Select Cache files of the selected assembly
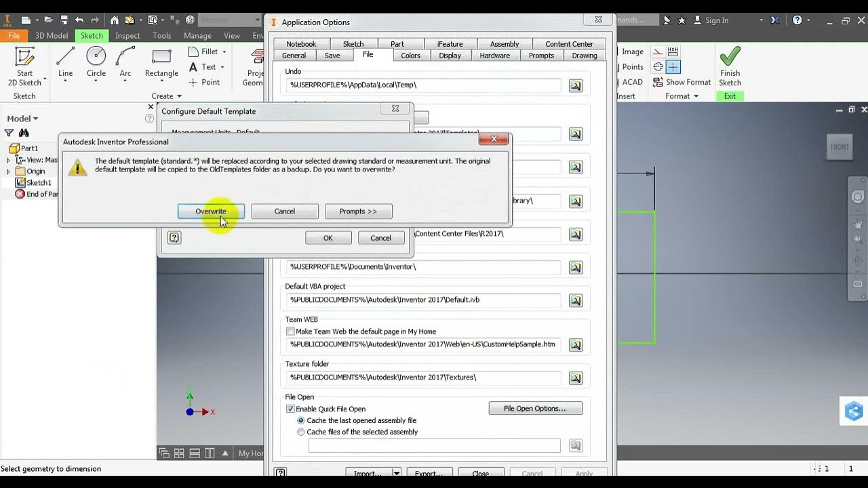 click(x=301, y=432)
